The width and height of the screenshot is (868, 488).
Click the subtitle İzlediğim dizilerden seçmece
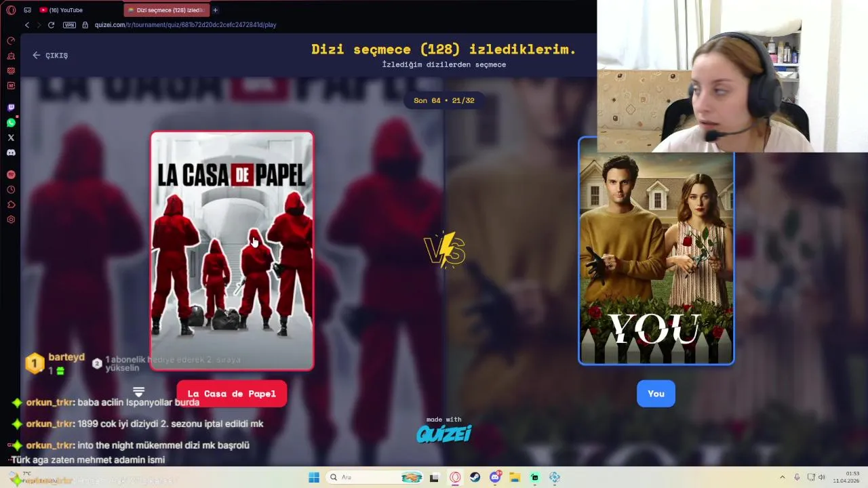[x=444, y=64]
